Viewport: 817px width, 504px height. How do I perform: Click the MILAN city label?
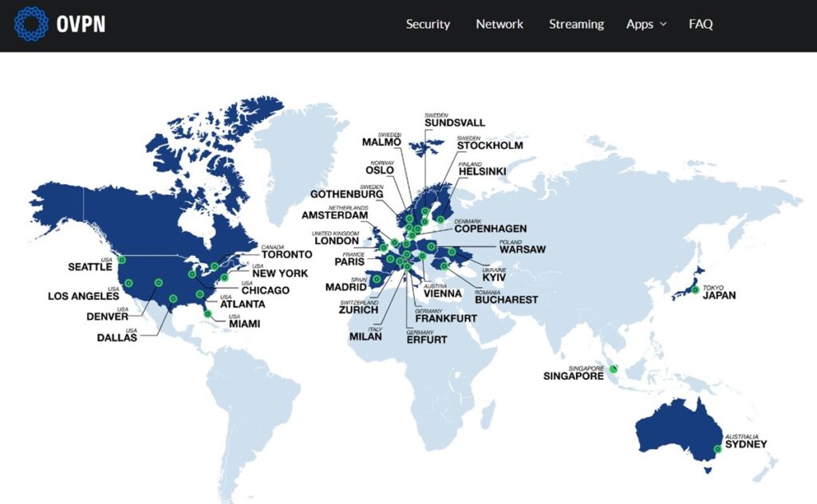click(x=365, y=337)
